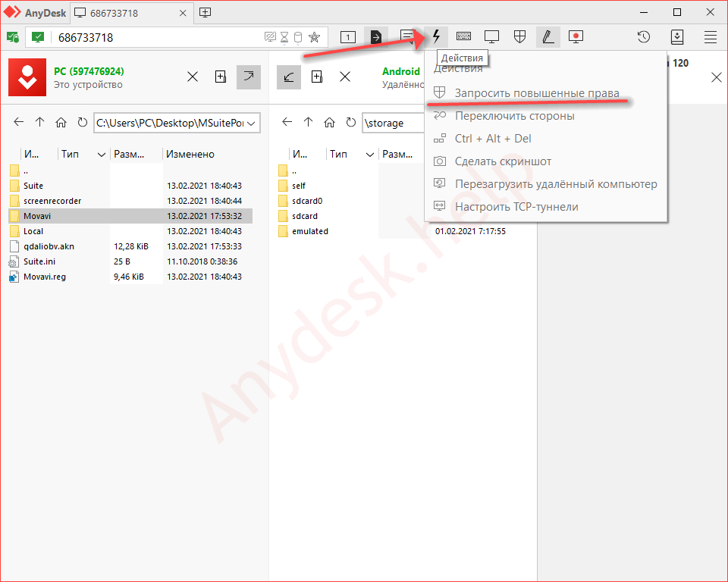Open new session tab with plus button
Screen dimensions: 728x582
[205, 13]
